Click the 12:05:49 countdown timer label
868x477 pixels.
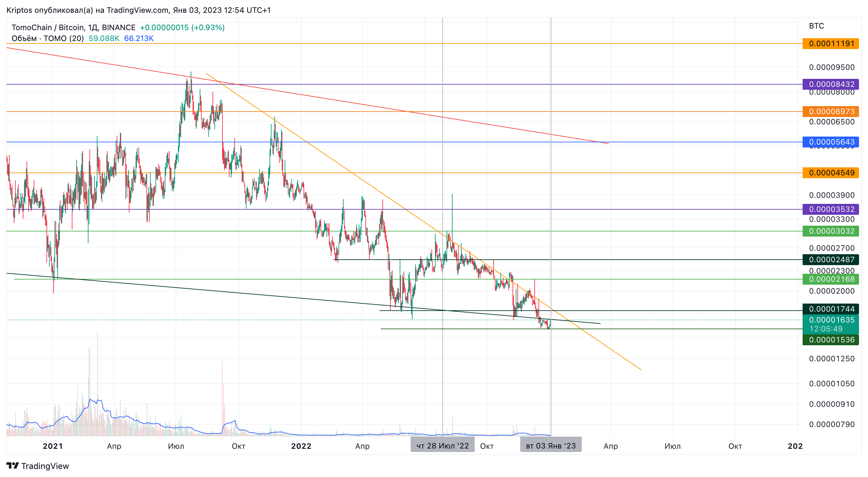pyautogui.click(x=826, y=329)
